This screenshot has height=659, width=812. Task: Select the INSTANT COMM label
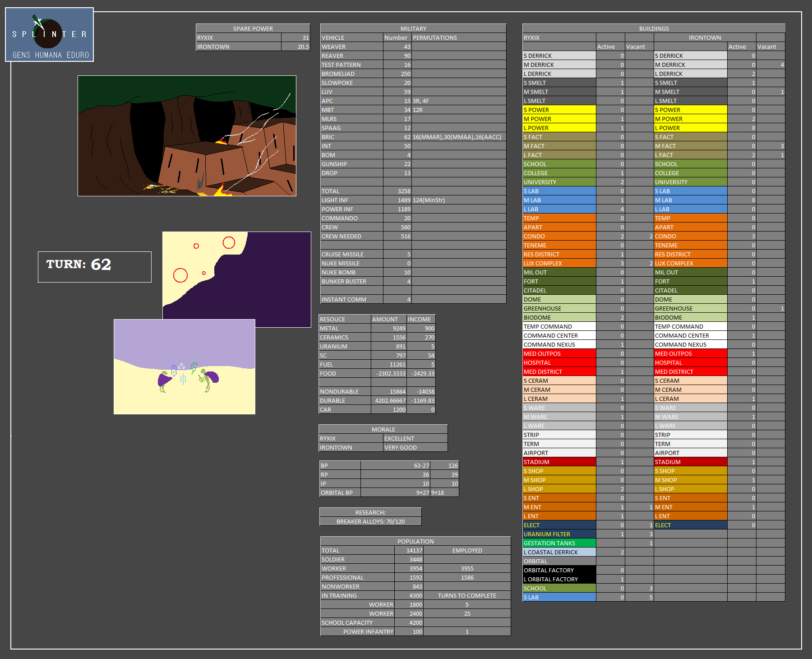[x=351, y=299]
